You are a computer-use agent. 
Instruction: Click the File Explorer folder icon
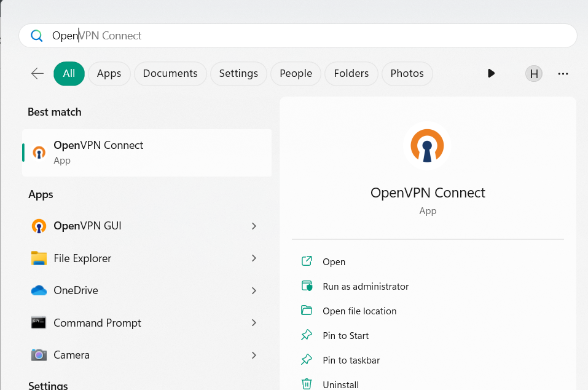(x=39, y=258)
